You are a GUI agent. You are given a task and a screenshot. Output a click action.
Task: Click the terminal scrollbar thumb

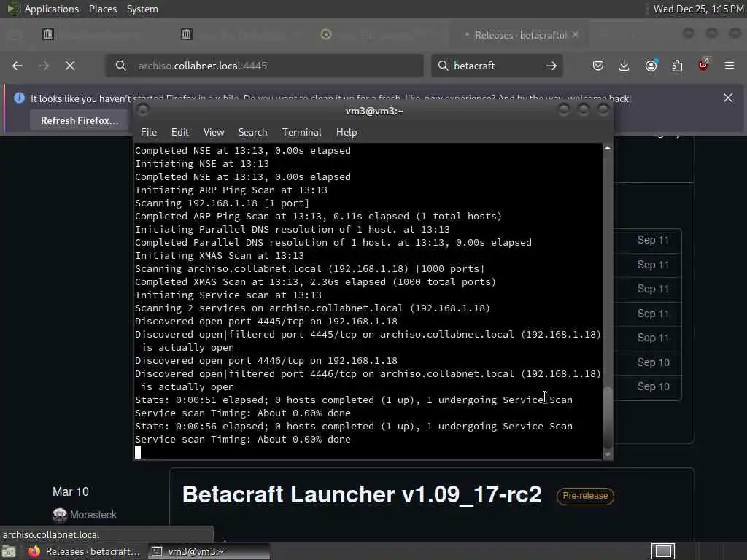(608, 418)
